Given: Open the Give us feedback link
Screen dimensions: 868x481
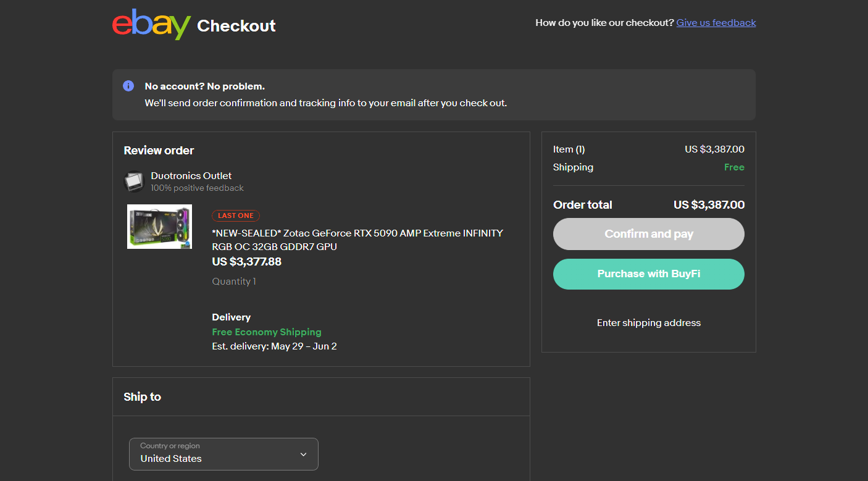Looking at the screenshot, I should [716, 23].
